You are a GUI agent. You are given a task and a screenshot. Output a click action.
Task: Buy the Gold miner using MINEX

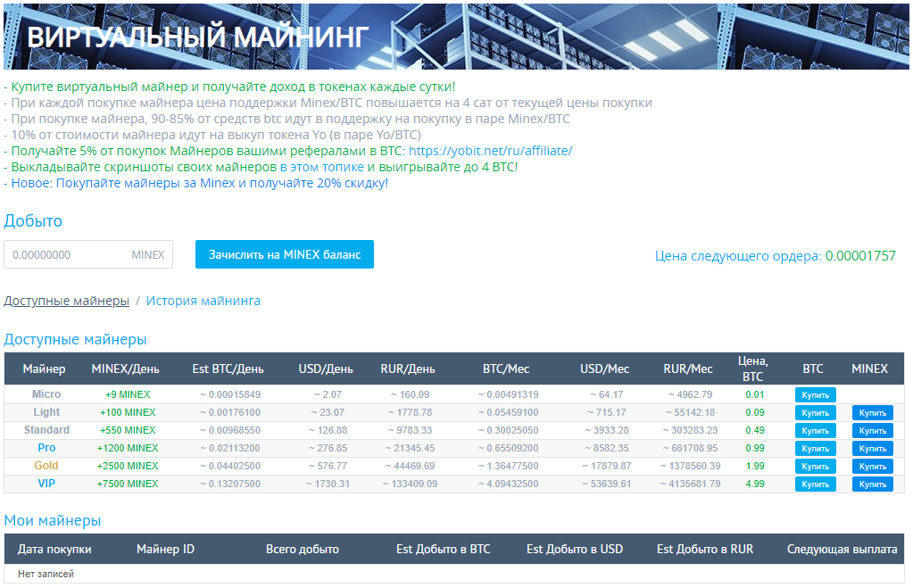(x=872, y=466)
